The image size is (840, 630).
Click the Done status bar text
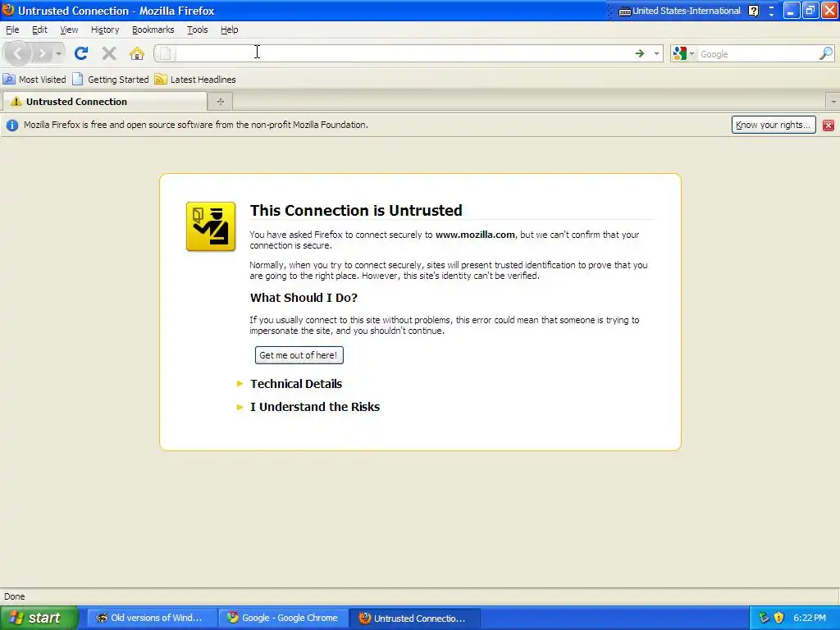click(x=15, y=596)
